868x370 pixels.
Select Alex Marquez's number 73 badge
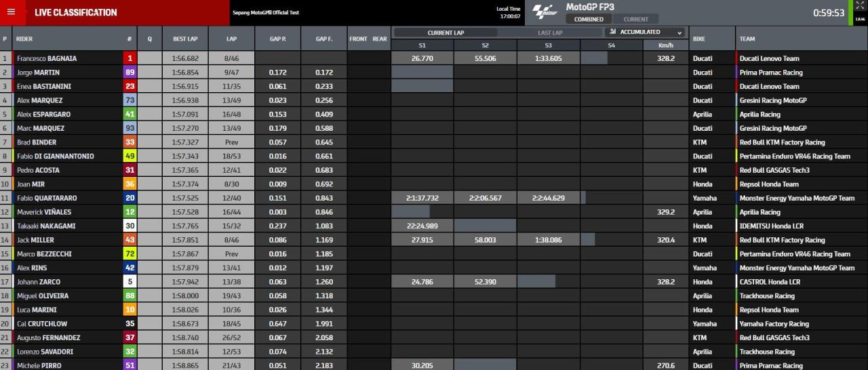pos(130,100)
